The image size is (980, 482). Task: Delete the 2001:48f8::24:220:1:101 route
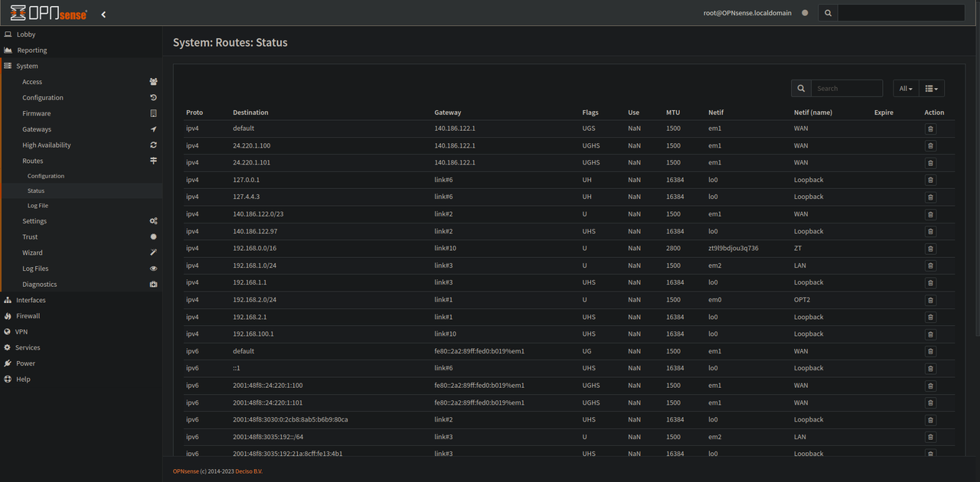(x=930, y=402)
